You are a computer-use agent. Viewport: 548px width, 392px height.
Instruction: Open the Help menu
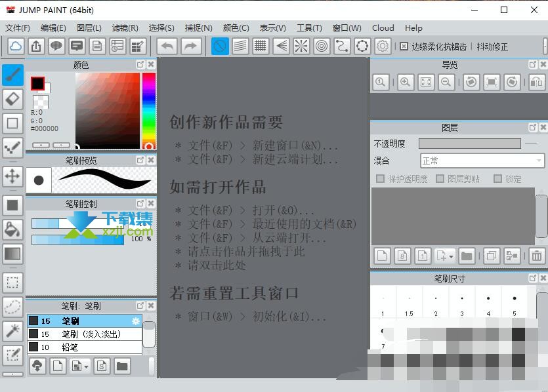(414, 28)
